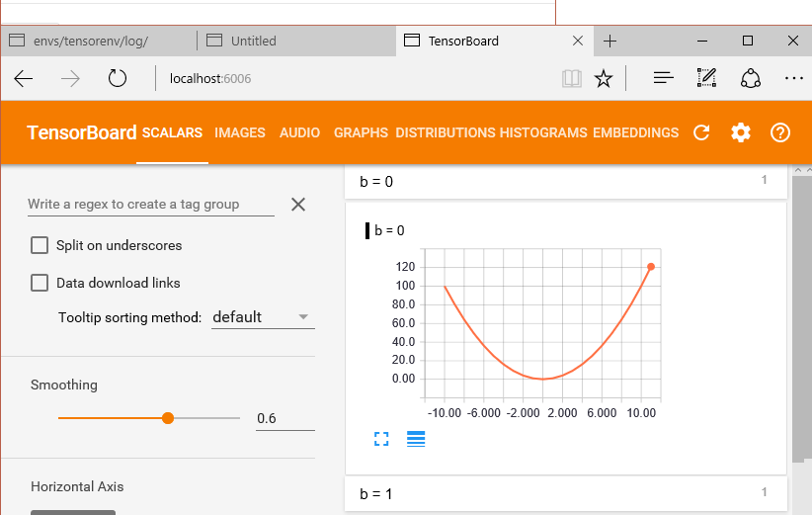Click the regex tag group input field
The height and width of the screenshot is (515, 812).
pyautogui.click(x=151, y=205)
